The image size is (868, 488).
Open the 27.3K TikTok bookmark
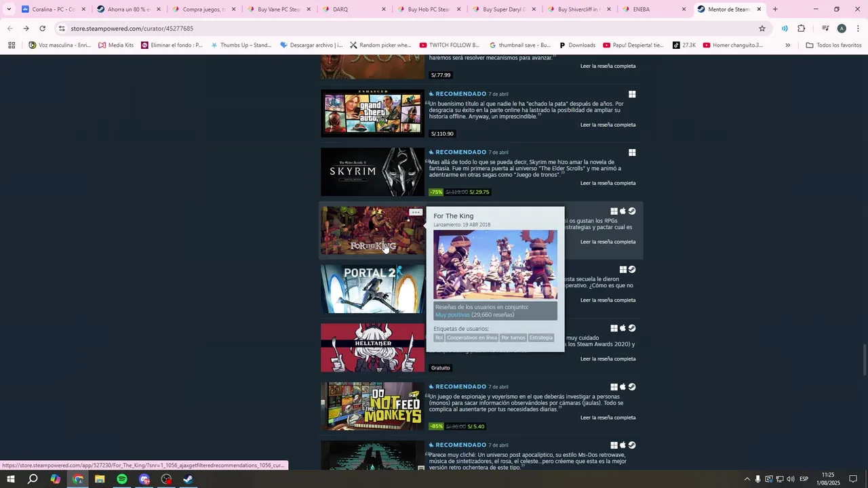(x=684, y=45)
